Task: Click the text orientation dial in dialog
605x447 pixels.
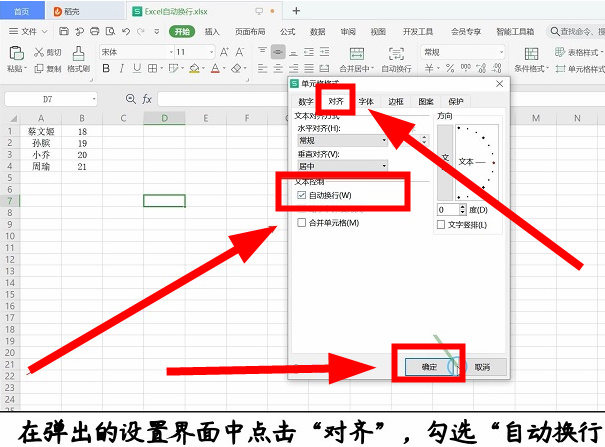Action: pyautogui.click(x=477, y=162)
